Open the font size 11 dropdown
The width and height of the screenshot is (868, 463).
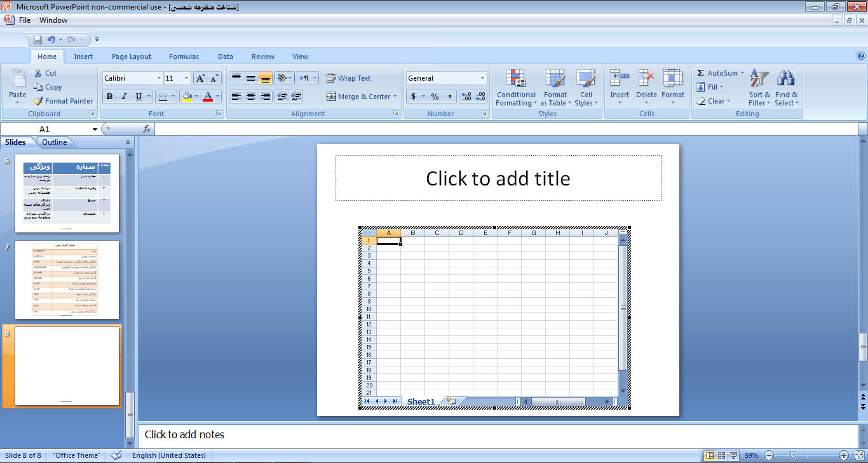click(186, 78)
